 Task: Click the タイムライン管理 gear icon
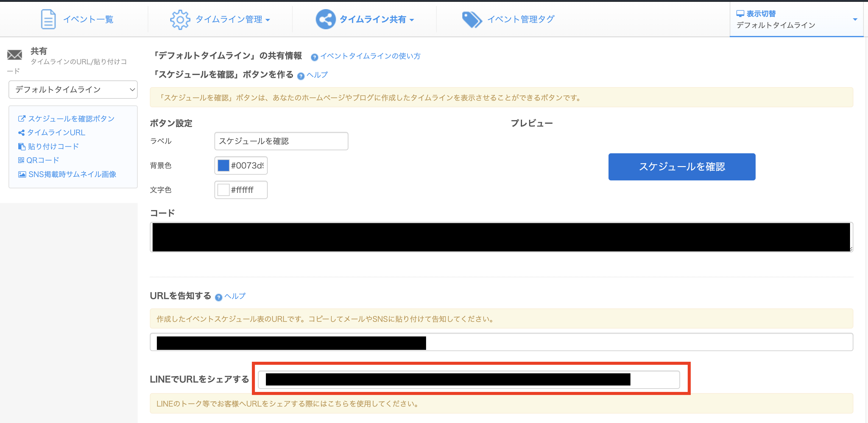180,20
